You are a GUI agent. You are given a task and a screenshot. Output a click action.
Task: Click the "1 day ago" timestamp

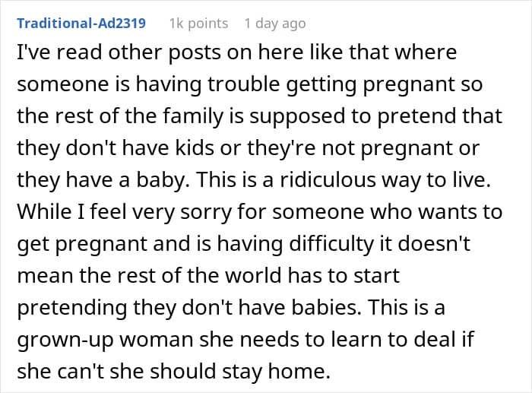tap(276, 23)
